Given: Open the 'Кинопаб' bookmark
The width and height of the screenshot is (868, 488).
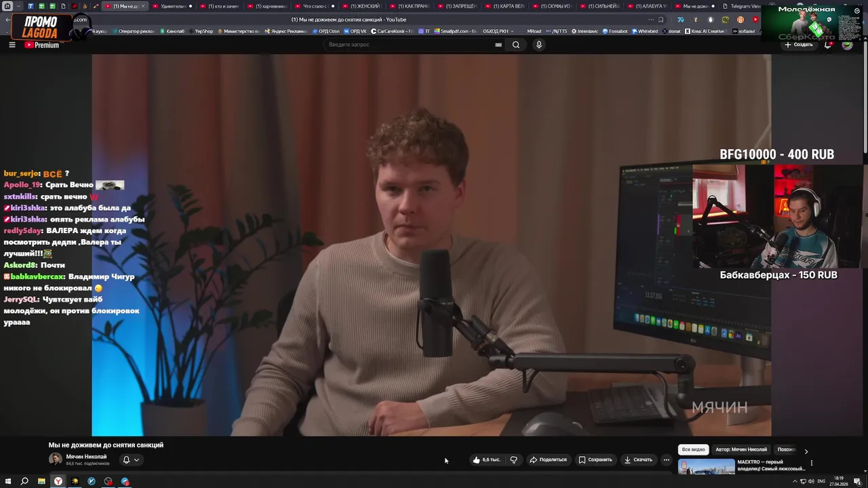Looking at the screenshot, I should 172,31.
